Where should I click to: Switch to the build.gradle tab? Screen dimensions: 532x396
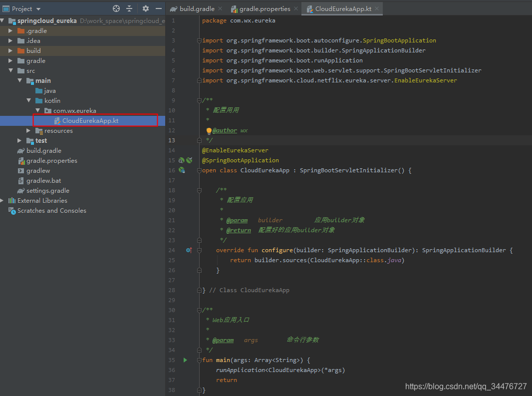coord(193,9)
